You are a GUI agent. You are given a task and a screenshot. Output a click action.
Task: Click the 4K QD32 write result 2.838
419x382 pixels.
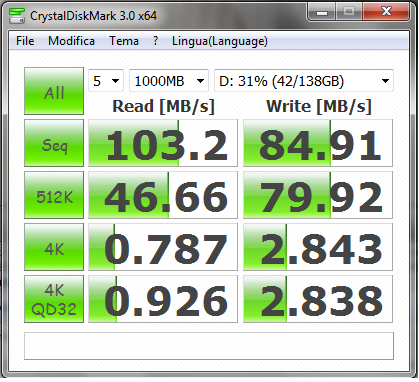(318, 299)
